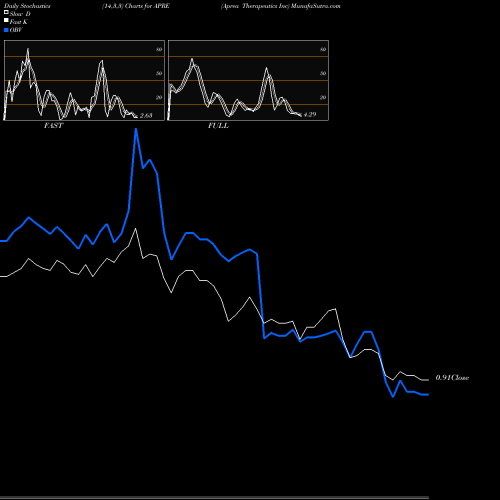Click the 'MunafaSutra.com' title text
The image size is (500, 500).
[315, 6]
